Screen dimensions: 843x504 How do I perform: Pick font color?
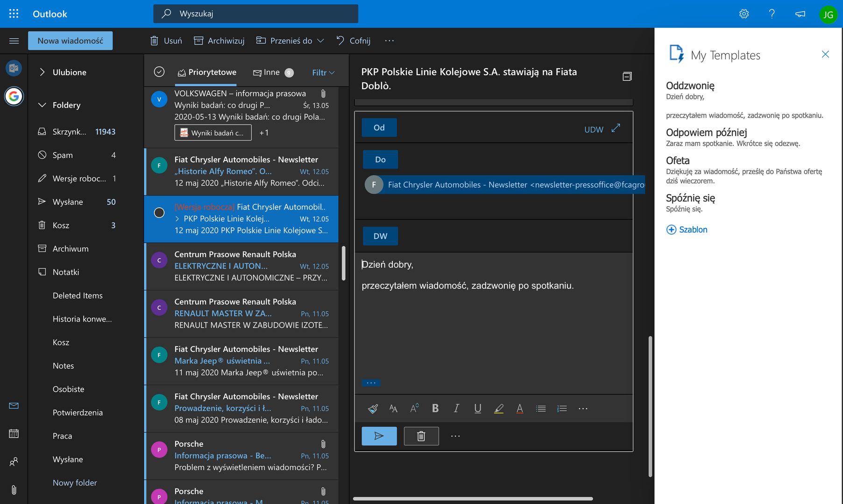520,409
